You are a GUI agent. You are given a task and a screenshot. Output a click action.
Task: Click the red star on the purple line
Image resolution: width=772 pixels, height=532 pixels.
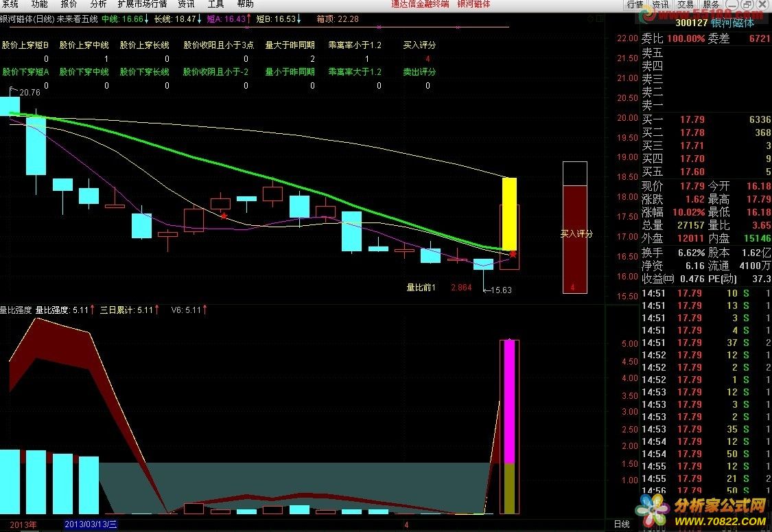224,216
